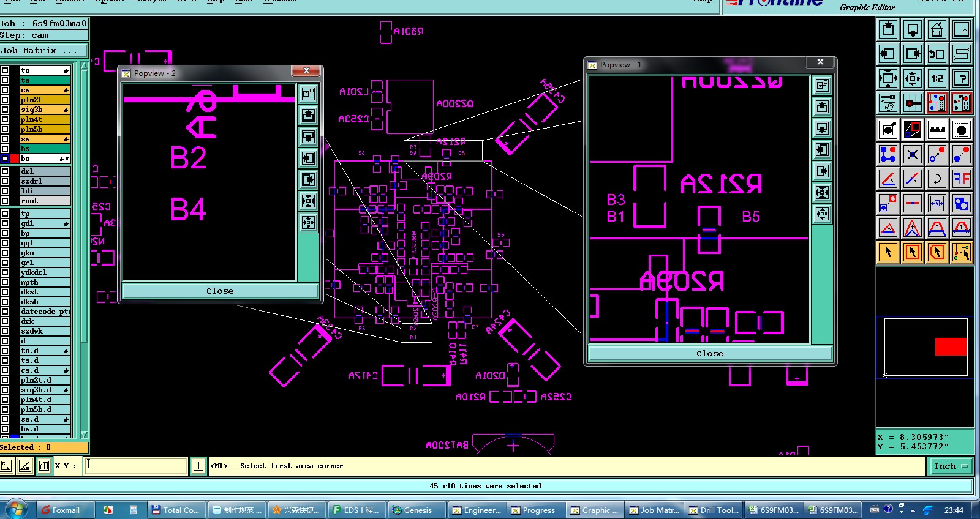Toggle checkbox for layer 'gko'
The height and width of the screenshot is (519, 980).
5,253
